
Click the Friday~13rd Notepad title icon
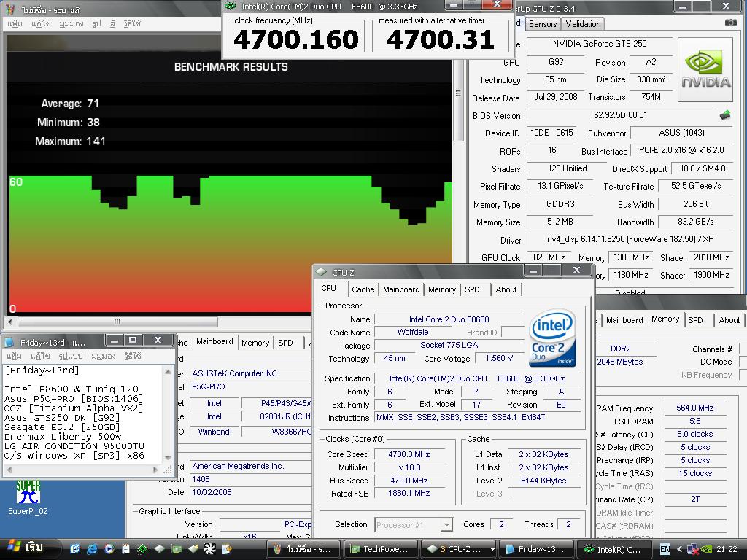(x=9, y=342)
